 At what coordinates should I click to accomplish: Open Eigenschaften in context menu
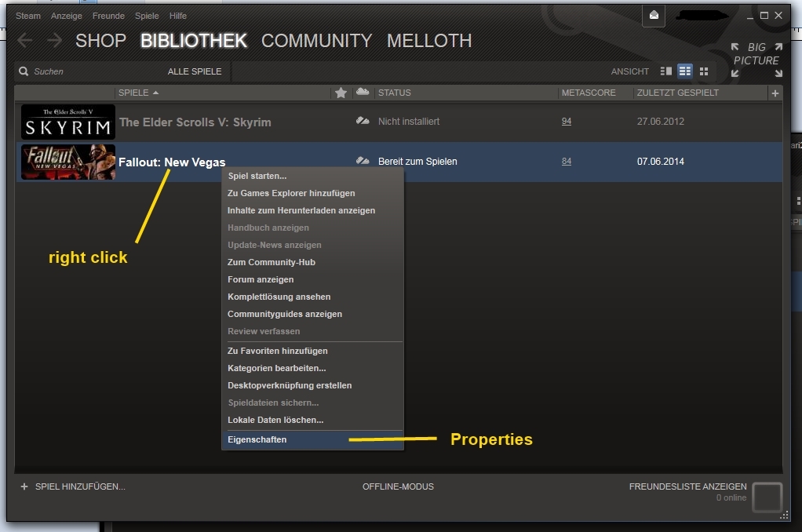[312, 439]
